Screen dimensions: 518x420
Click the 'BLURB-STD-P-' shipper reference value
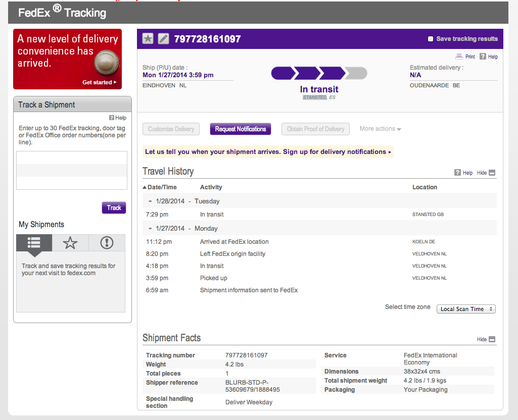247,382
